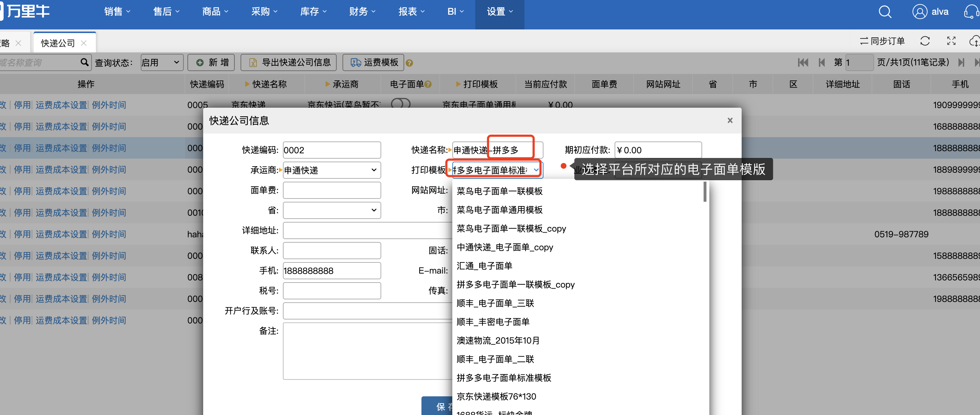Click the 面单费 input field

coord(331,190)
